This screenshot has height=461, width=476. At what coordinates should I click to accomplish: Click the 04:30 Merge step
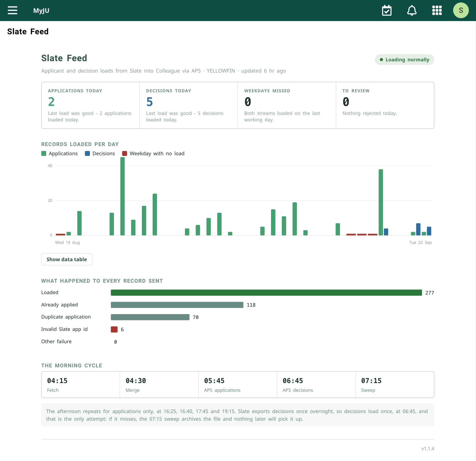point(159,385)
